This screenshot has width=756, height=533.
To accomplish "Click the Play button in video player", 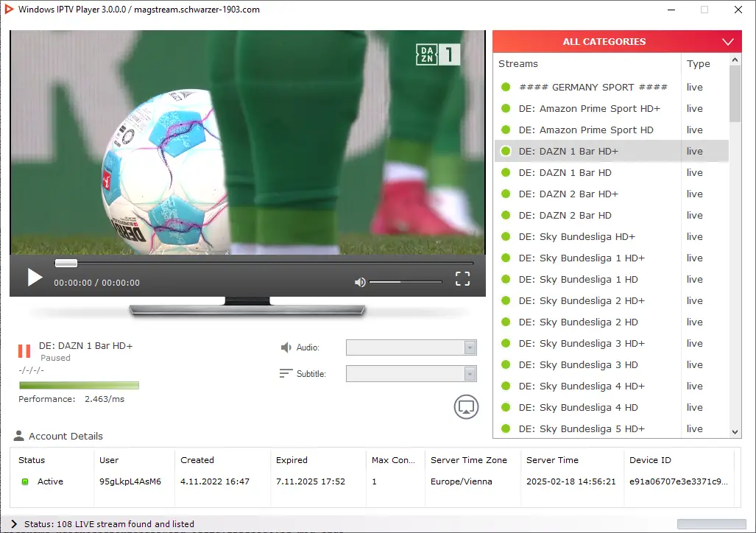I will pyautogui.click(x=35, y=278).
